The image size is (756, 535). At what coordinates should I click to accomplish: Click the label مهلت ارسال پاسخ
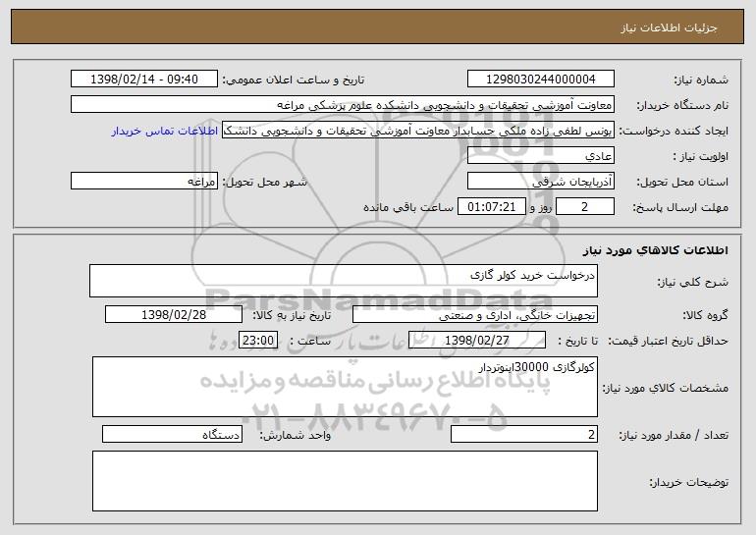point(680,208)
